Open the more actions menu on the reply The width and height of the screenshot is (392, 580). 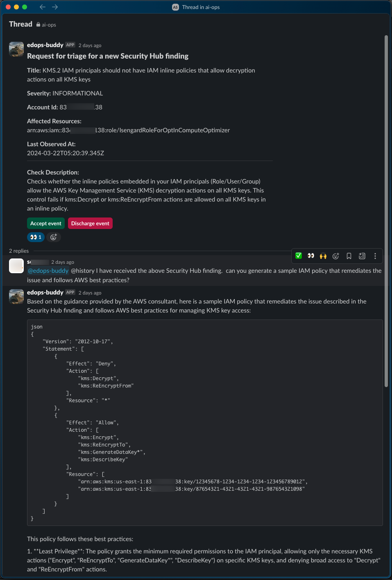(x=375, y=256)
